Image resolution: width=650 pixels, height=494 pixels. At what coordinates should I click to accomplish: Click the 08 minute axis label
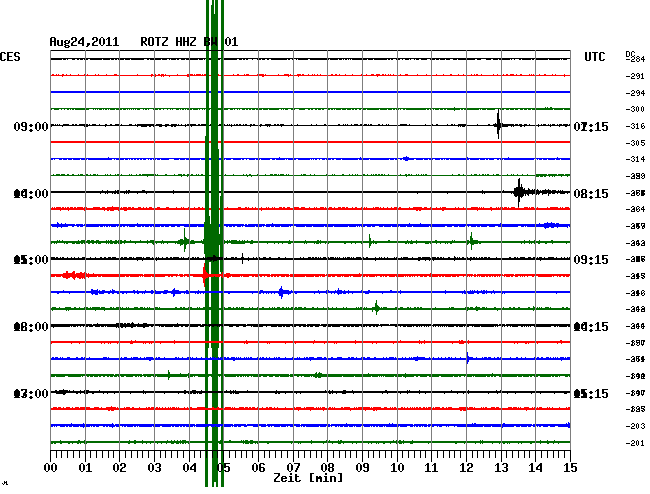(327, 468)
